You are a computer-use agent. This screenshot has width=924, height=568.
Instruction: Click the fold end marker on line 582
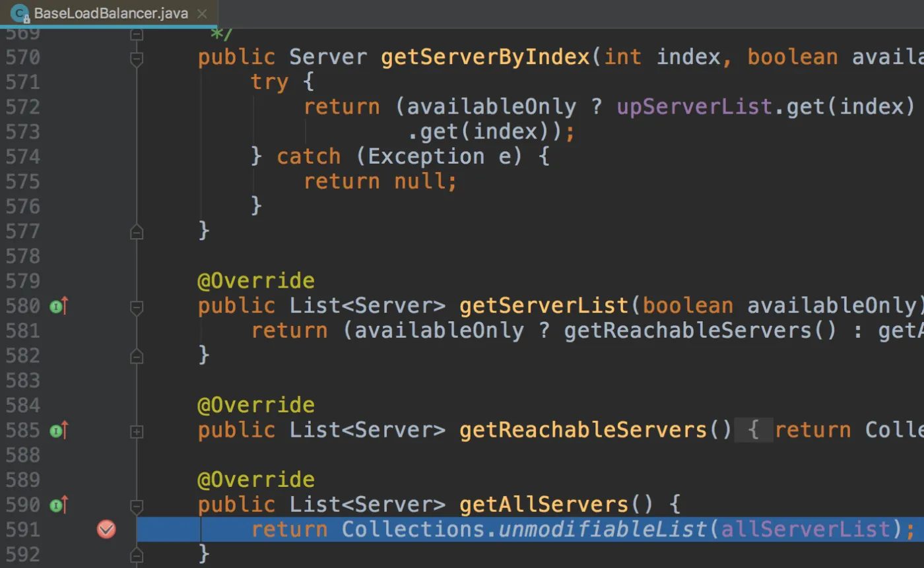click(x=137, y=356)
